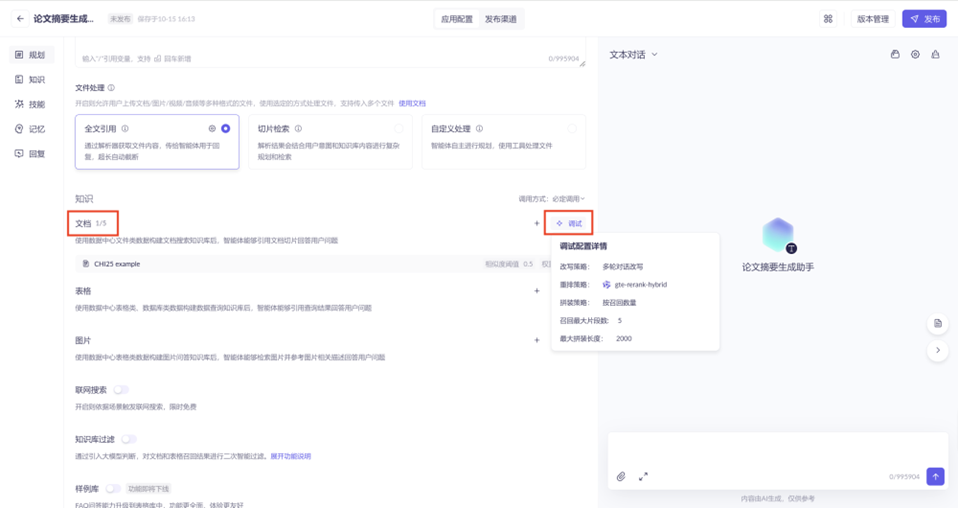Image resolution: width=958 pixels, height=508 pixels.
Task: Select the 切片检索 radio option
Action: point(399,128)
